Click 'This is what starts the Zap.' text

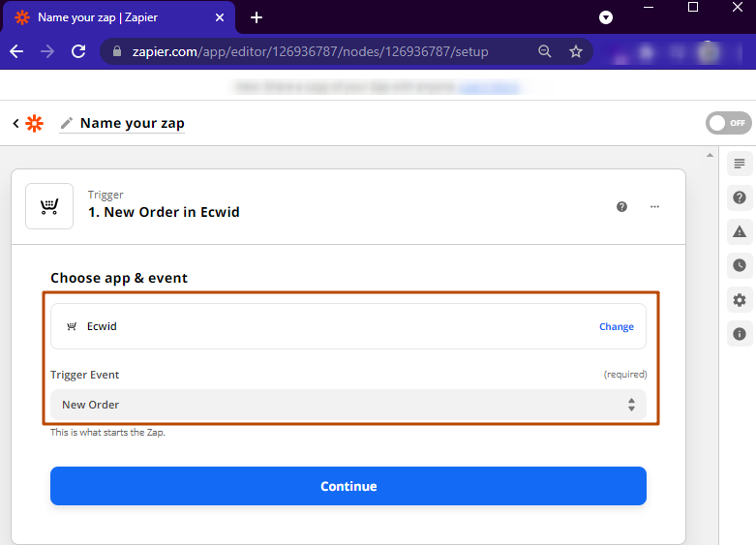click(x=107, y=432)
